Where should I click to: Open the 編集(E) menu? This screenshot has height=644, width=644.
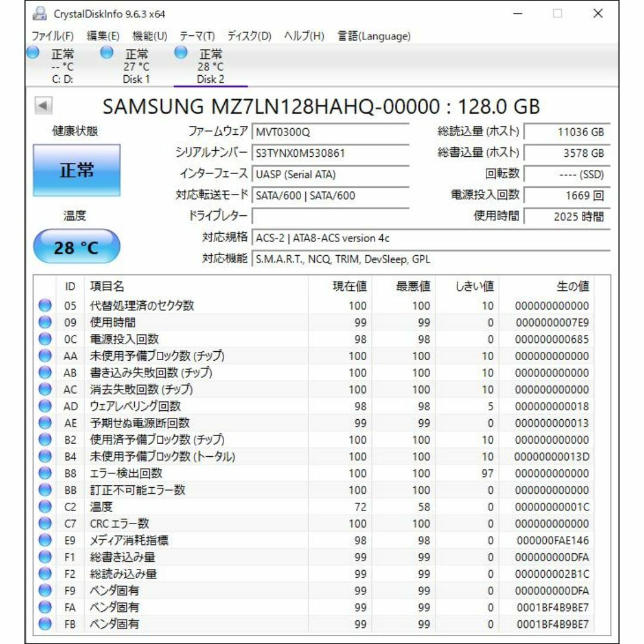pos(103,36)
